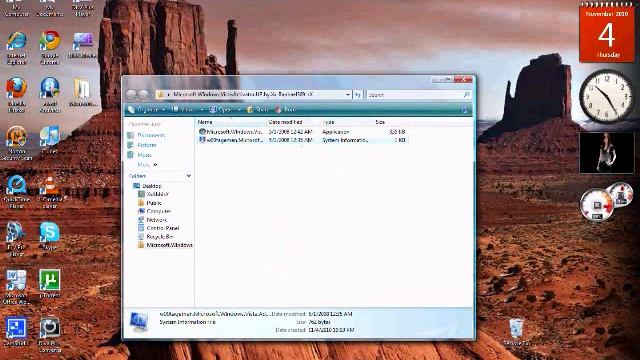Expand More favorite links
640x360 pixels.
point(147,165)
